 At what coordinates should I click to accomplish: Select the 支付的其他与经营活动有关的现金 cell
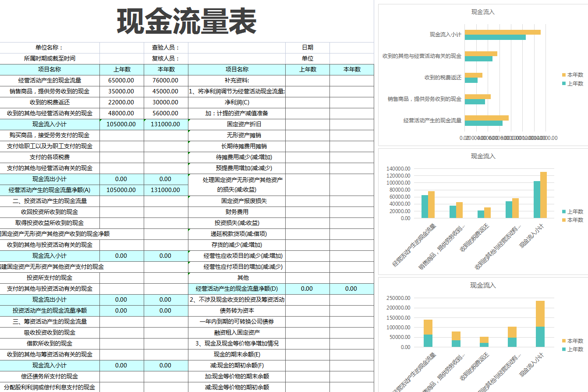(x=50, y=168)
